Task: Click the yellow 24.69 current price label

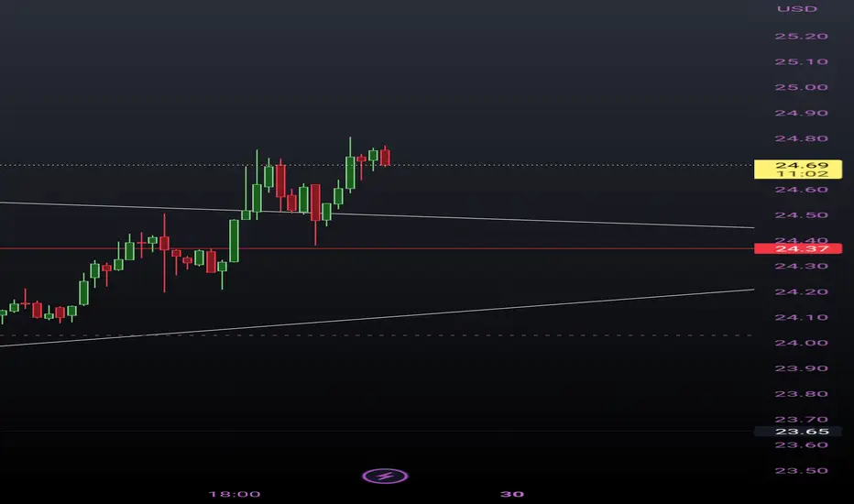Action: 798,170
